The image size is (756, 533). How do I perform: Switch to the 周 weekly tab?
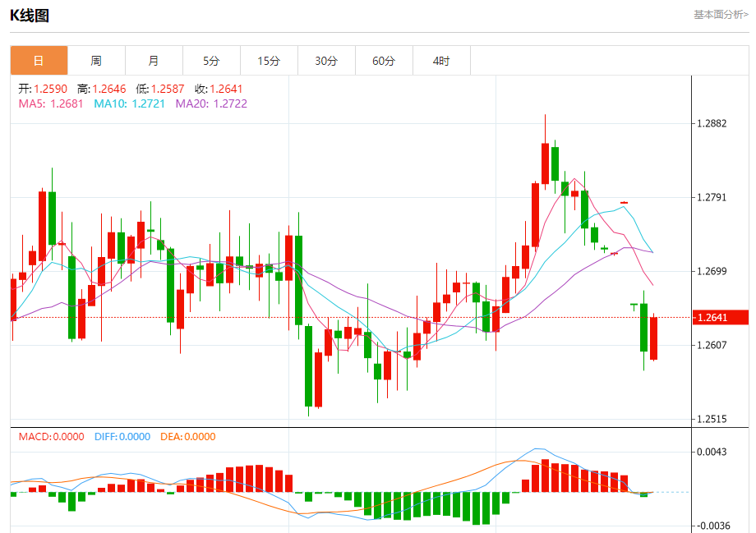click(96, 61)
